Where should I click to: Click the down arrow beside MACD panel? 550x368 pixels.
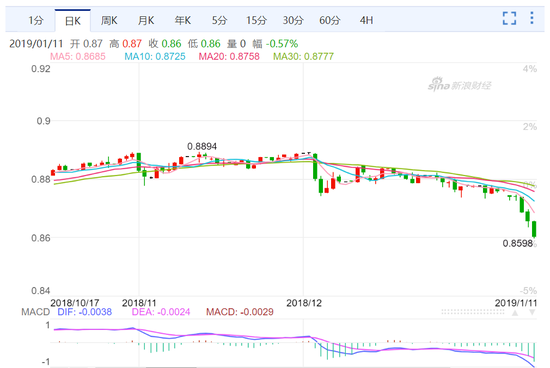pos(532,312)
